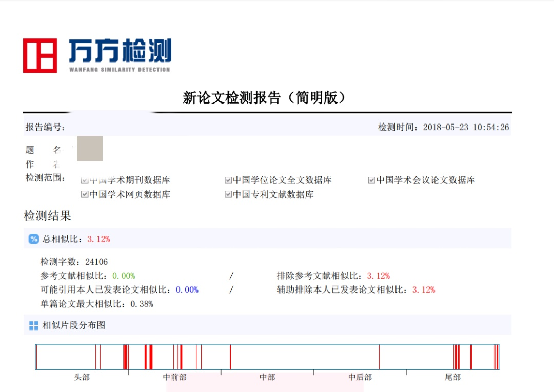
Task: Click the red similarity marker in 尾部 section
Action: 455,355
